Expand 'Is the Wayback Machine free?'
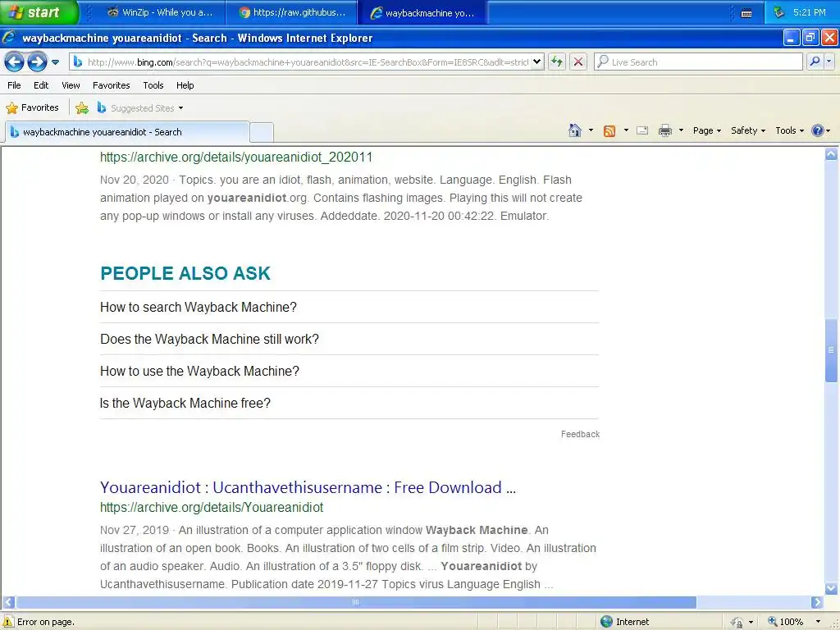The height and width of the screenshot is (630, 840). tap(349, 403)
